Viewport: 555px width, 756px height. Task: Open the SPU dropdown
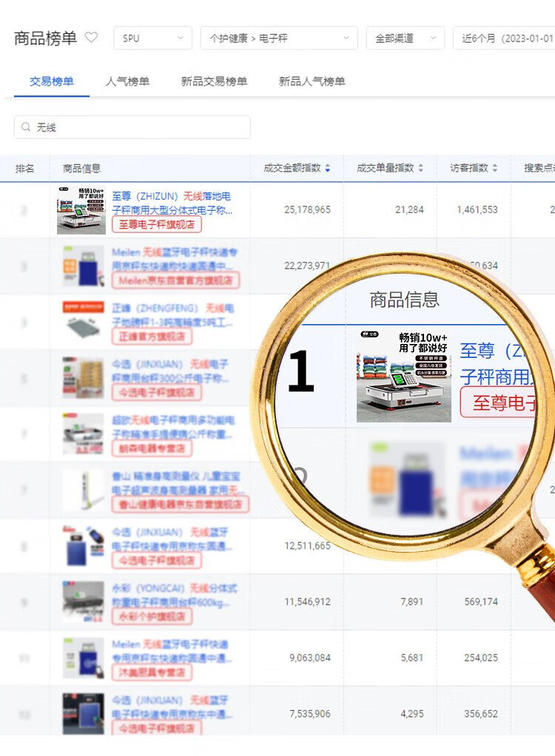(152, 38)
